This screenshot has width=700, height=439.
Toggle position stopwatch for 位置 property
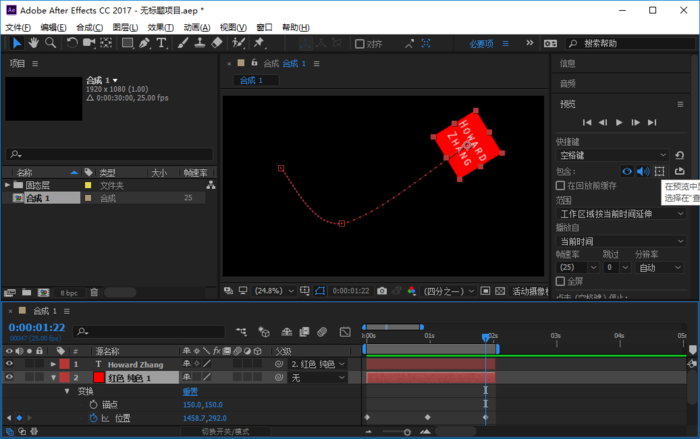pyautogui.click(x=93, y=418)
